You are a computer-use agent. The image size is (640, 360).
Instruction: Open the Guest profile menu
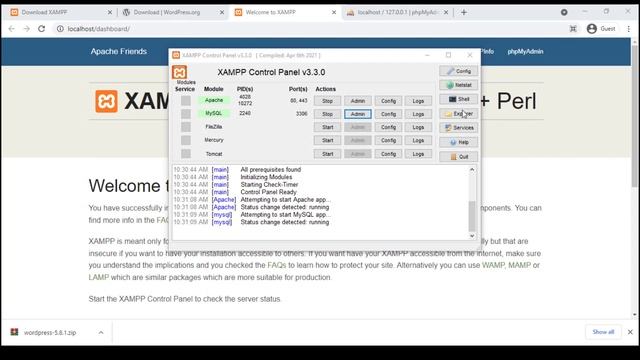tap(601, 29)
